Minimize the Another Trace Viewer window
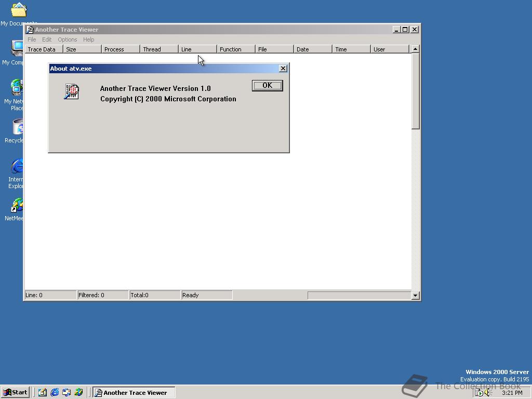This screenshot has width=532, height=399. click(396, 30)
